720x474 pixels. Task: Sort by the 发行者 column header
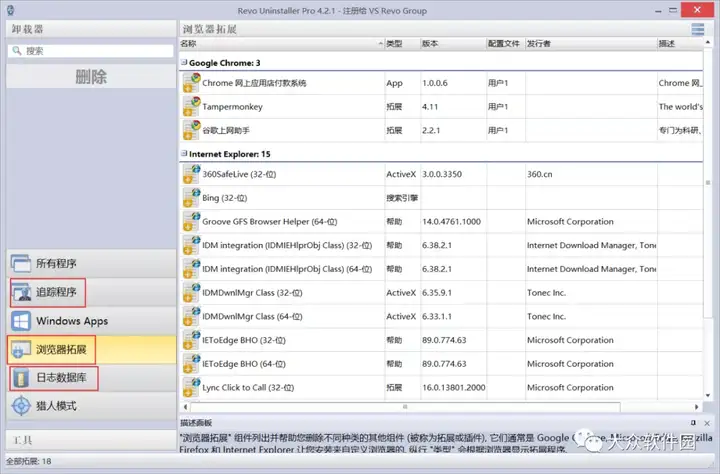tap(591, 44)
